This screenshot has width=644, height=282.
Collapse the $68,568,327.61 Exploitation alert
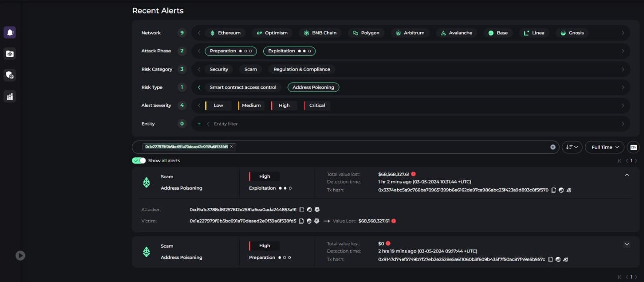pyautogui.click(x=627, y=175)
